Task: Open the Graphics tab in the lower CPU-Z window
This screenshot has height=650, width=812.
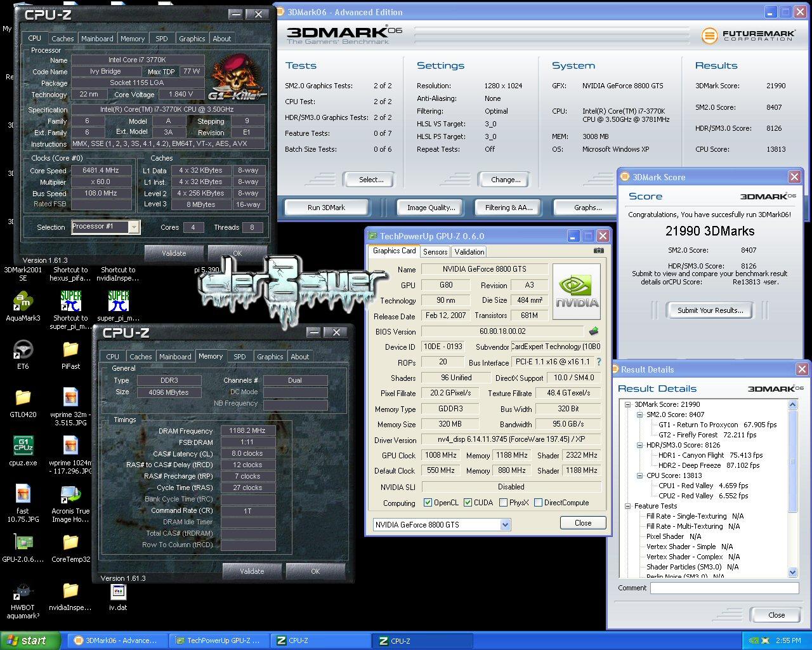Action: [x=270, y=357]
